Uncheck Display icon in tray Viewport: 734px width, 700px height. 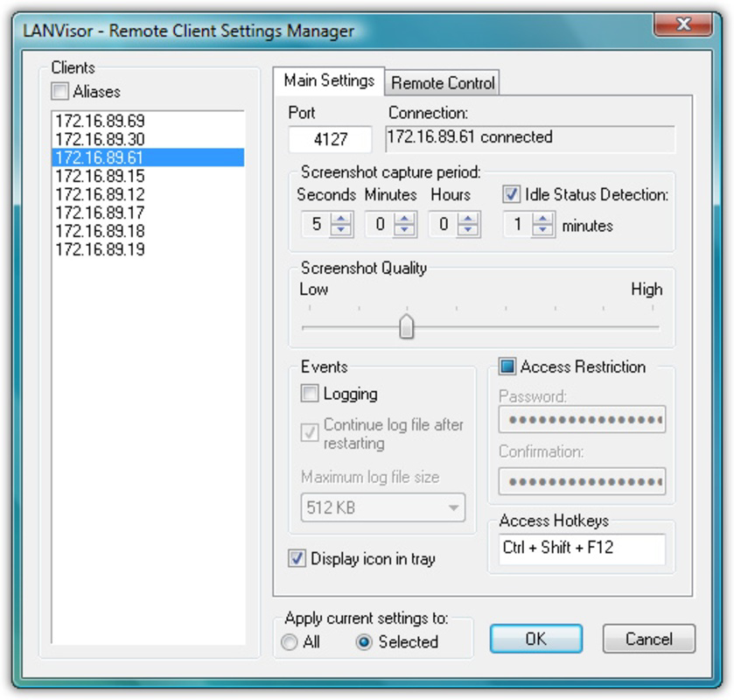pyautogui.click(x=297, y=558)
